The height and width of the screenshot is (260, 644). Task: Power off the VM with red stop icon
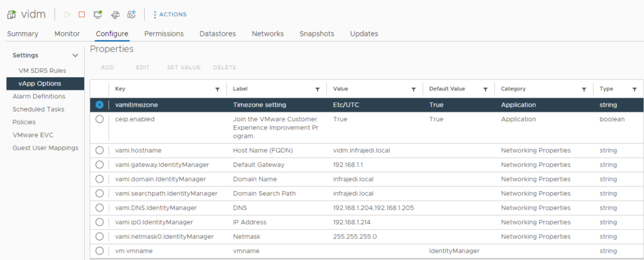(x=82, y=14)
